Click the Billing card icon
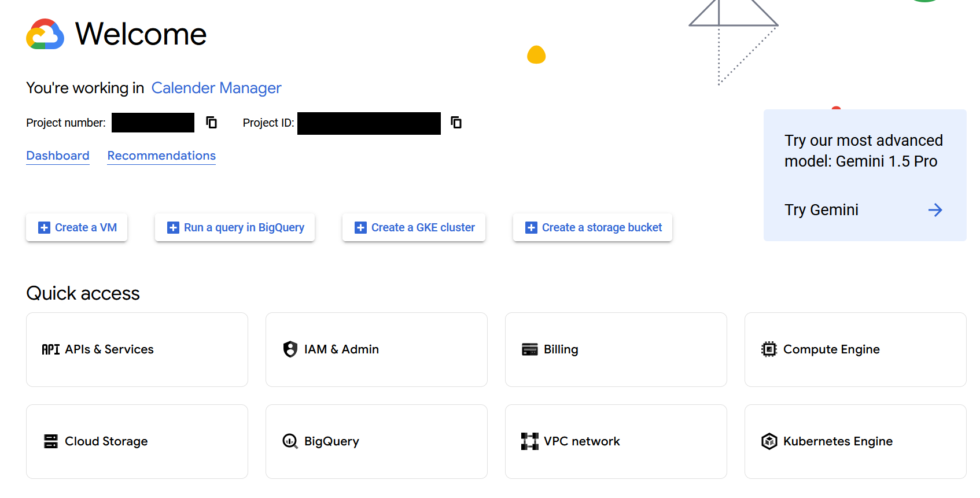 pyautogui.click(x=530, y=349)
